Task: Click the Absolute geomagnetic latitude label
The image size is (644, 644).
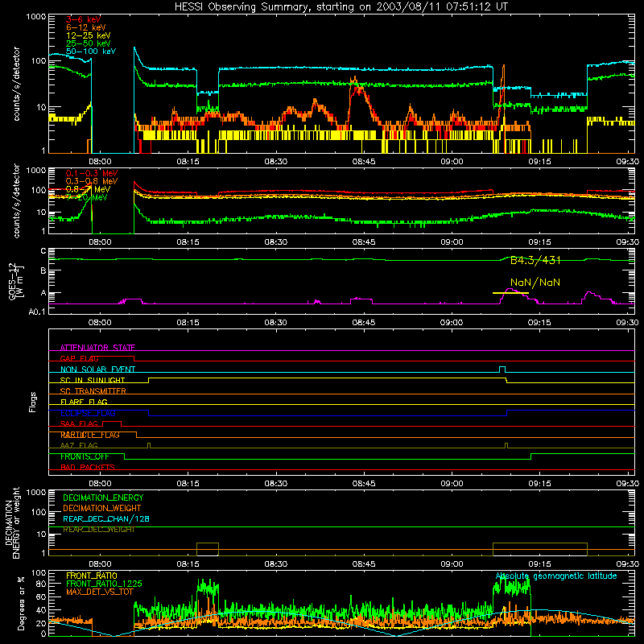Action: (556, 576)
